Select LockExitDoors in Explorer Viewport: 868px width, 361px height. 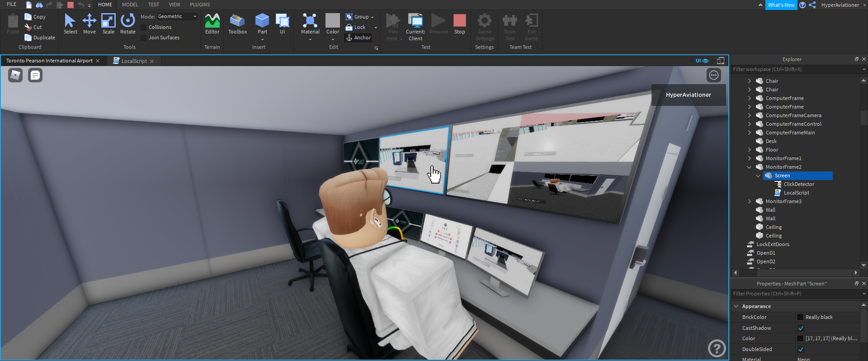[773, 244]
